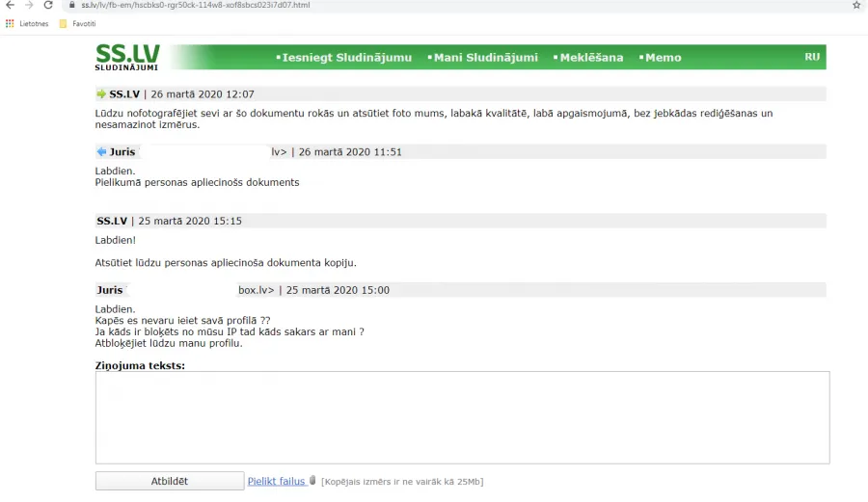Click the Pielikt failus link
This screenshot has height=502, width=868.
(276, 481)
